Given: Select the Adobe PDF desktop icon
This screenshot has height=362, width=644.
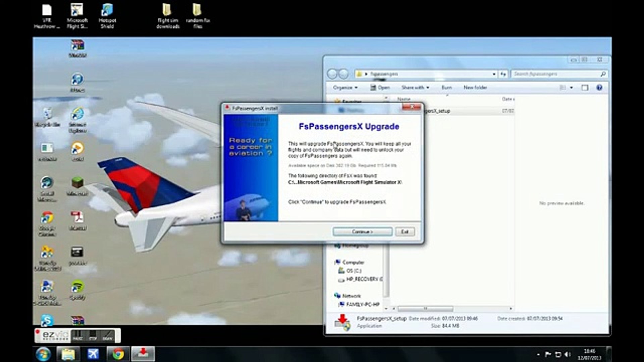Looking at the screenshot, I should pyautogui.click(x=77, y=221).
